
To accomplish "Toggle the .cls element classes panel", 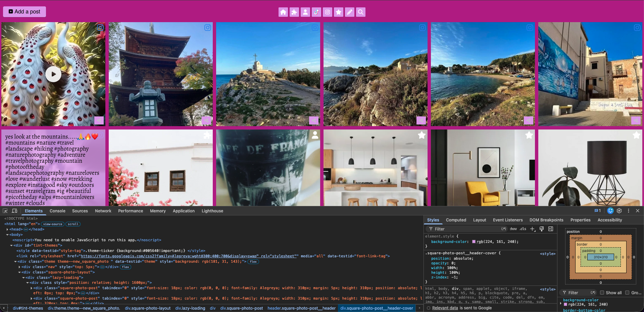I will tap(523, 229).
